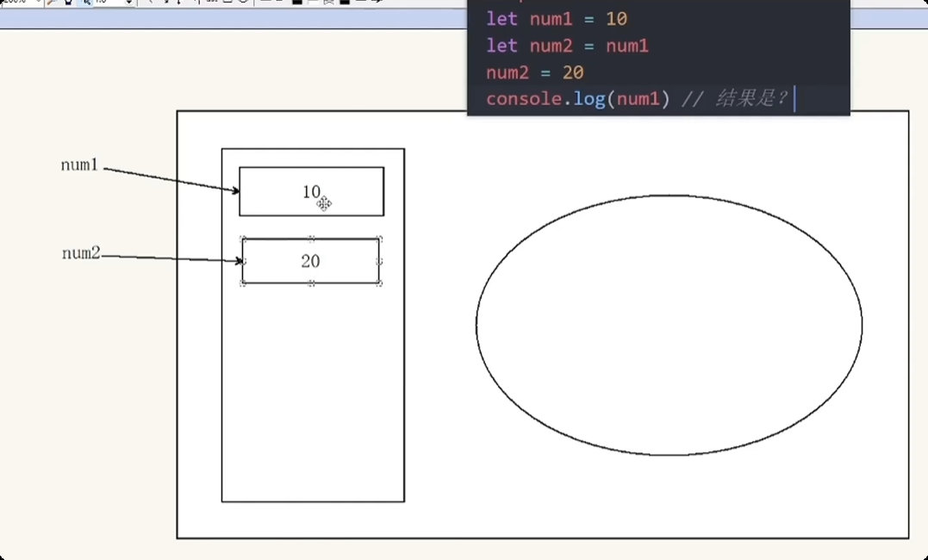
Task: Select the large ellipse shape
Action: (669, 325)
